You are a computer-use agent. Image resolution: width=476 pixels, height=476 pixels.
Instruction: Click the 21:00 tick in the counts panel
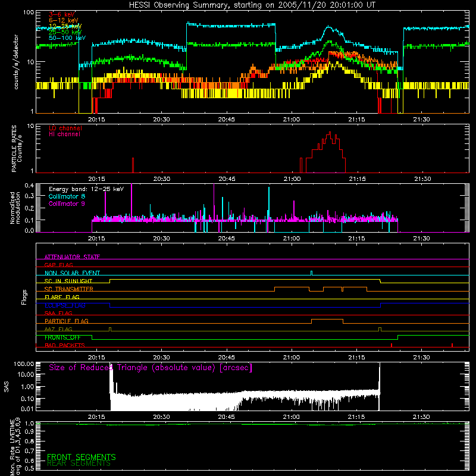click(x=292, y=120)
